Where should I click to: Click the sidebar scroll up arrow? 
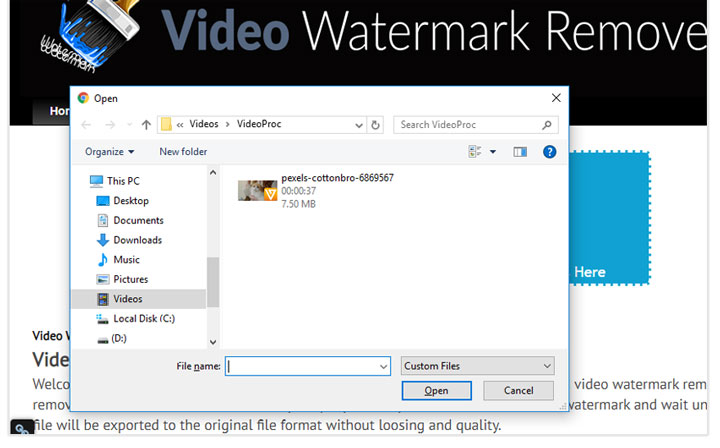(x=213, y=173)
